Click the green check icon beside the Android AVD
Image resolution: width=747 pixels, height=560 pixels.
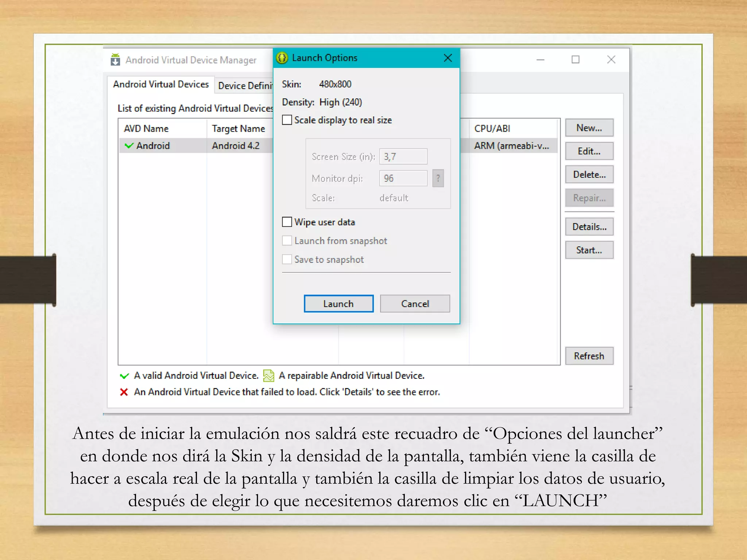click(129, 146)
